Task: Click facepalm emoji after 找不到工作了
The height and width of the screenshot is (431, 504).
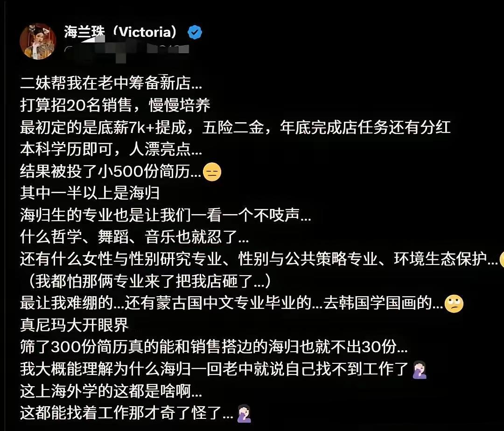Action: click(x=420, y=369)
